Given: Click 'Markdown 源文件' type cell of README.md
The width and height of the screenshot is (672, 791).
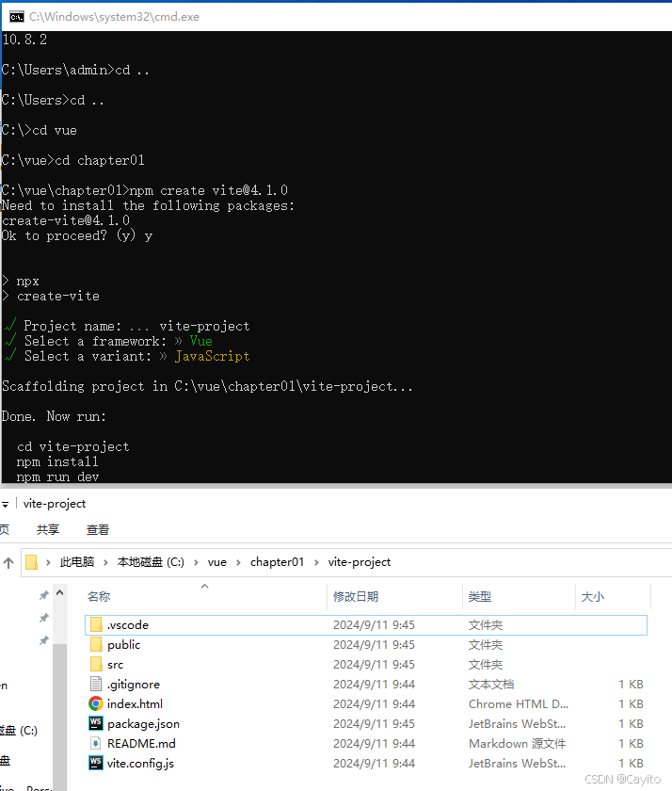Looking at the screenshot, I should [x=518, y=744].
